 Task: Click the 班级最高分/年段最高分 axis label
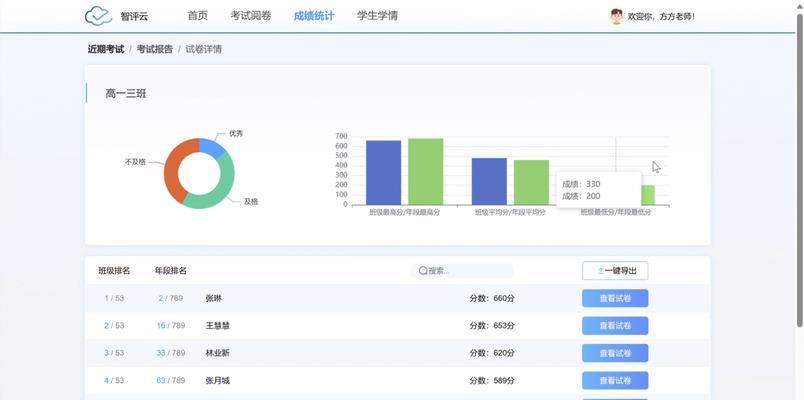click(x=405, y=212)
